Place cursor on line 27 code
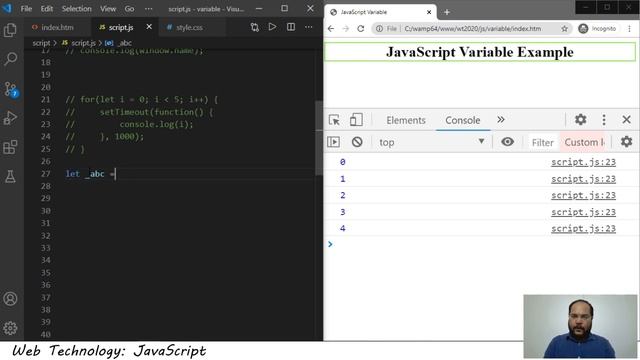640x360 pixels. click(x=91, y=174)
